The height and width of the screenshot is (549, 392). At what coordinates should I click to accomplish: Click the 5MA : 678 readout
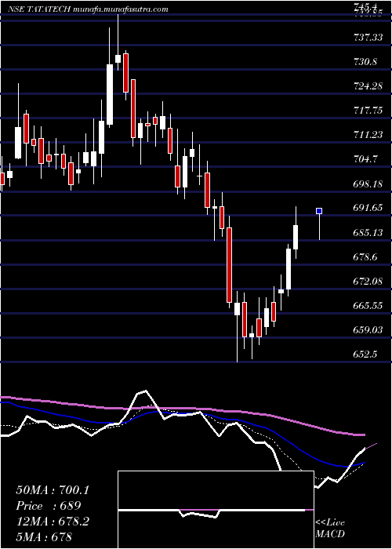pos(44,536)
